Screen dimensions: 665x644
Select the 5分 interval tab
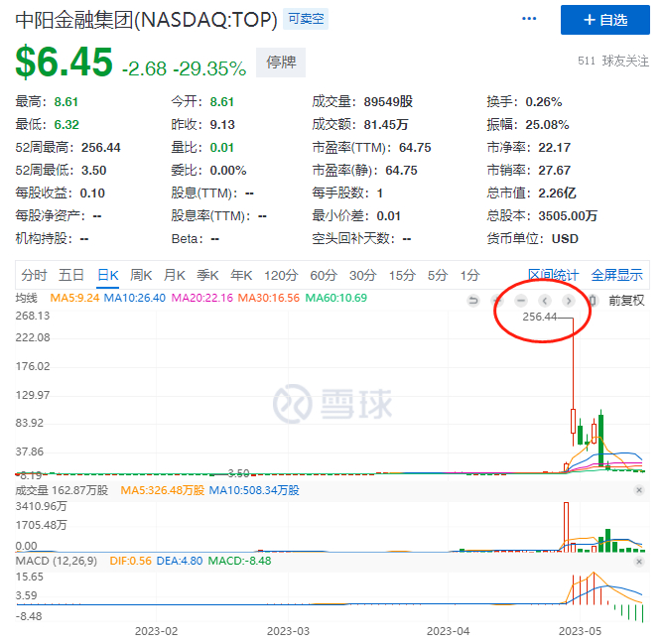click(438, 275)
